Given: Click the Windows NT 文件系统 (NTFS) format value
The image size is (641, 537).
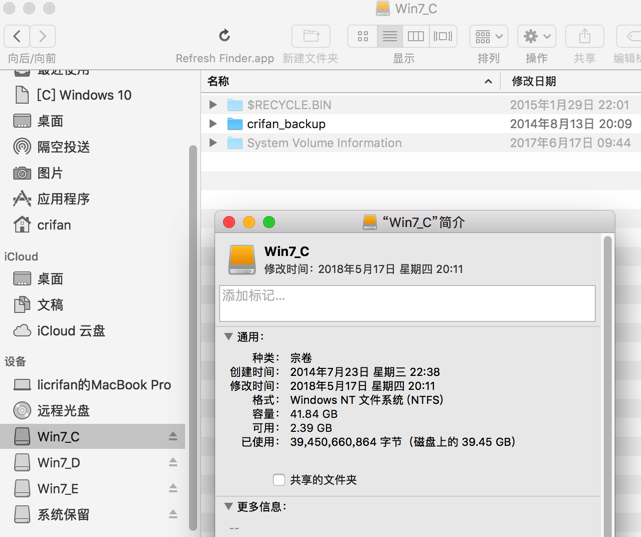Looking at the screenshot, I should click(367, 400).
